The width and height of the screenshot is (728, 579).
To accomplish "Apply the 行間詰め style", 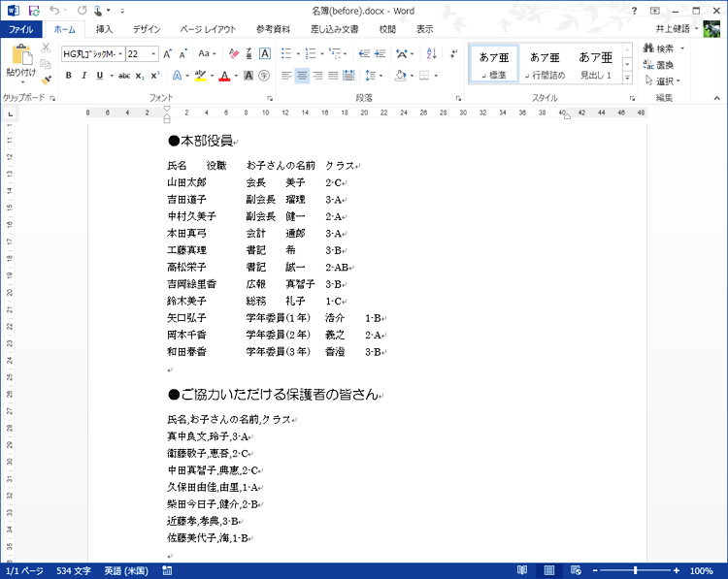I will [546, 64].
